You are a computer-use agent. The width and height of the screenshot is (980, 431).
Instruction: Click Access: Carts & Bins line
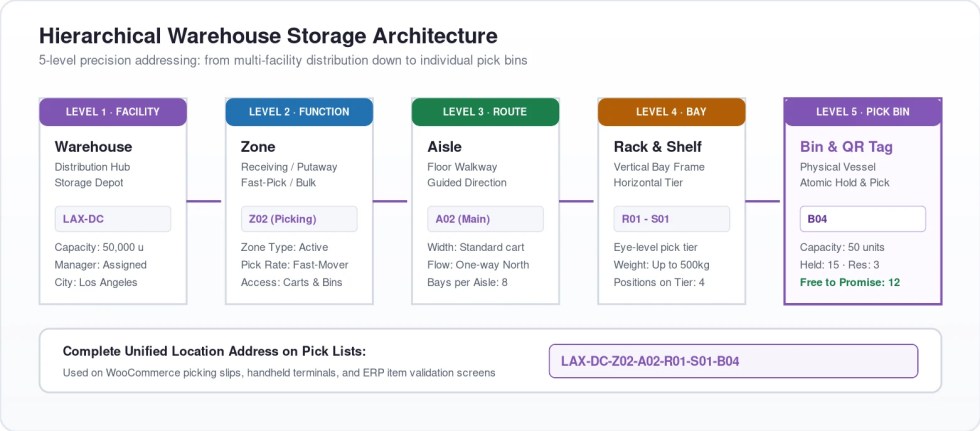coord(291,282)
